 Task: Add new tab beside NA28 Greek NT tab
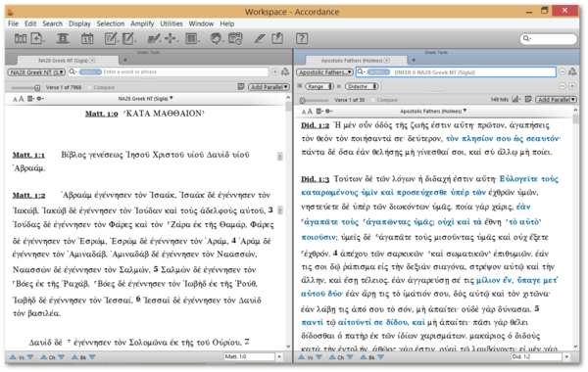coord(124,60)
